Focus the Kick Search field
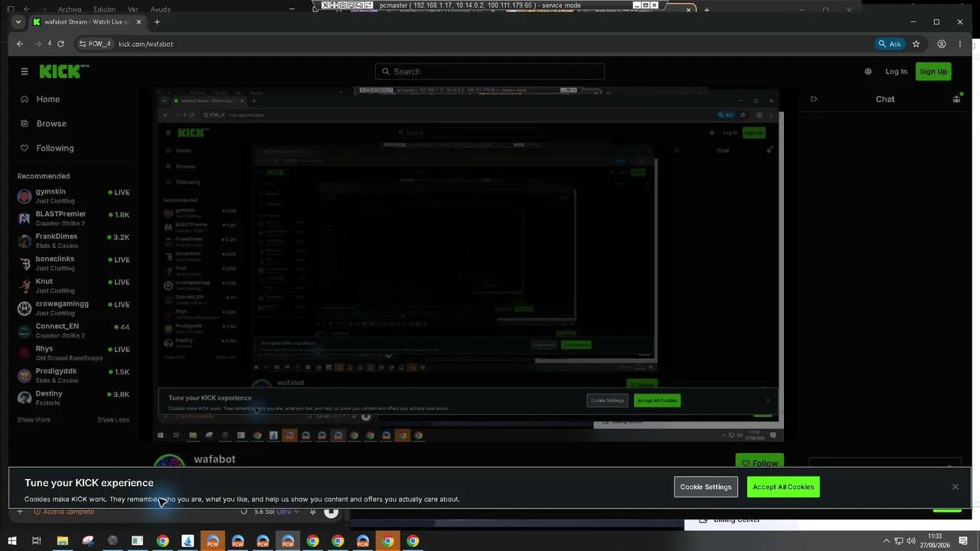This screenshot has width=980, height=551. coord(490,71)
